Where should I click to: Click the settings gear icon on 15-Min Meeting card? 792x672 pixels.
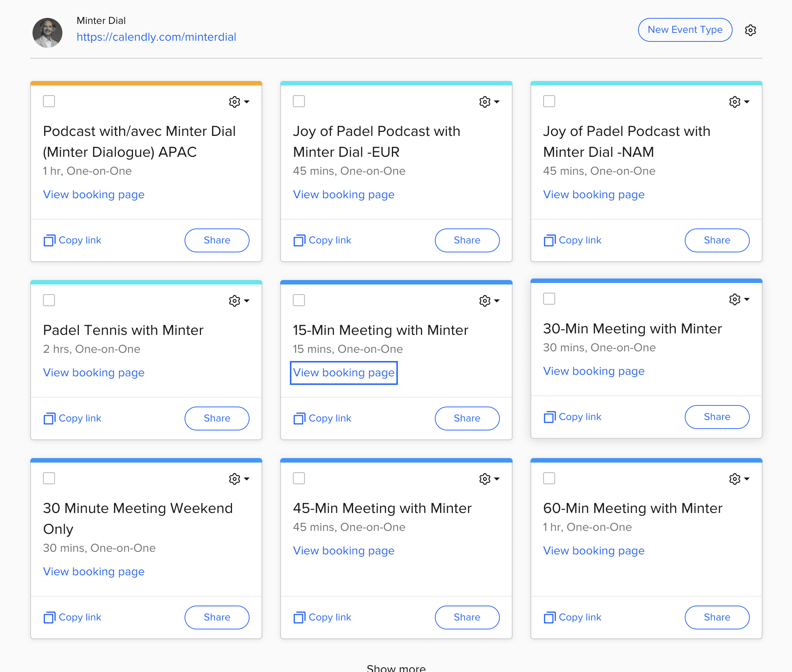(x=485, y=299)
